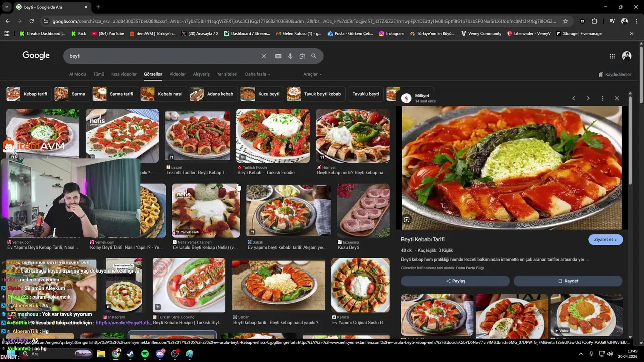Open the Kısa videolar tab
The image size is (644, 362).
[x=124, y=74]
